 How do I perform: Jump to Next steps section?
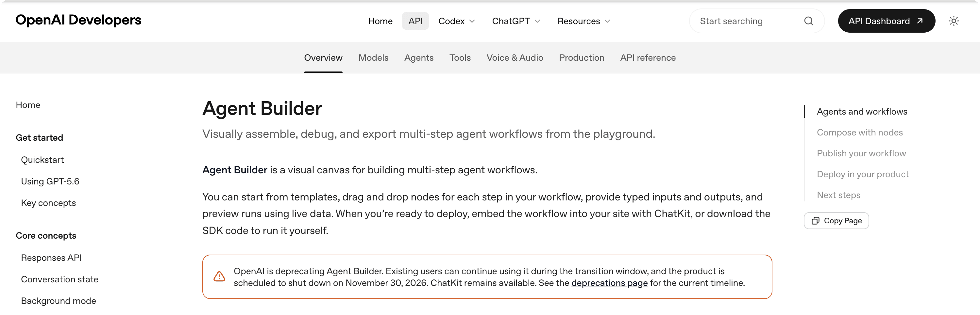838,195
